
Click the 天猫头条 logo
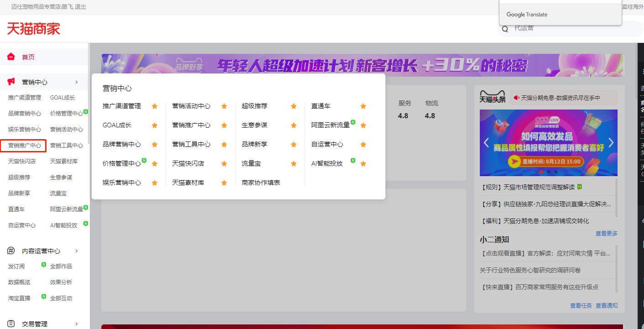pyautogui.click(x=493, y=97)
